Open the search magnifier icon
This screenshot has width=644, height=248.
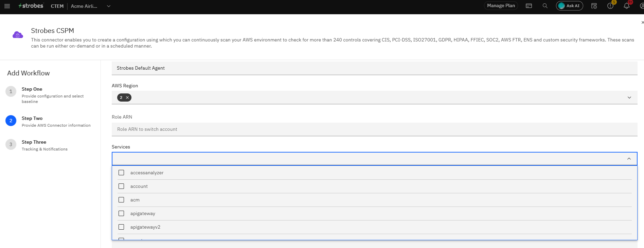pos(545,6)
